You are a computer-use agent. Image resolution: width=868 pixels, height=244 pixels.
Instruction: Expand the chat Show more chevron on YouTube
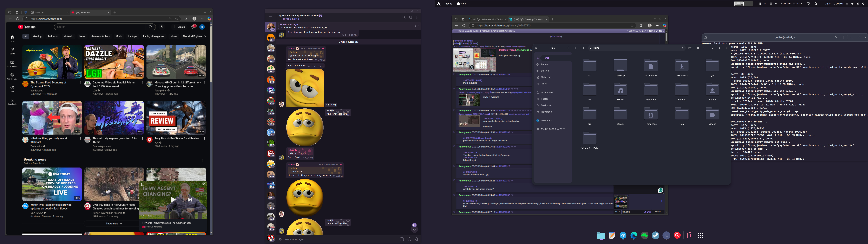pos(121,223)
